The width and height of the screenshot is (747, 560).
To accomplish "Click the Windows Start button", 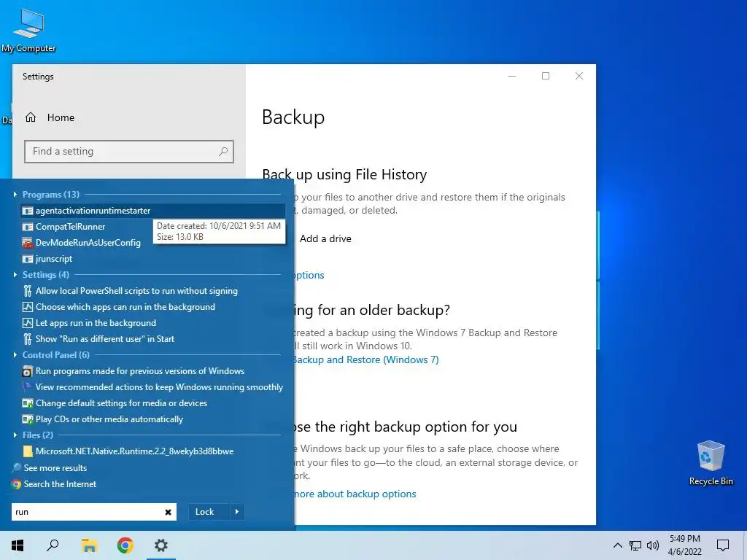I will tap(18, 545).
